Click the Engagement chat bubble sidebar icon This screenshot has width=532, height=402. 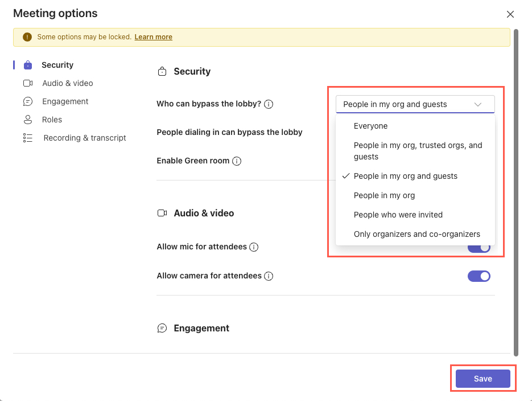(x=28, y=101)
